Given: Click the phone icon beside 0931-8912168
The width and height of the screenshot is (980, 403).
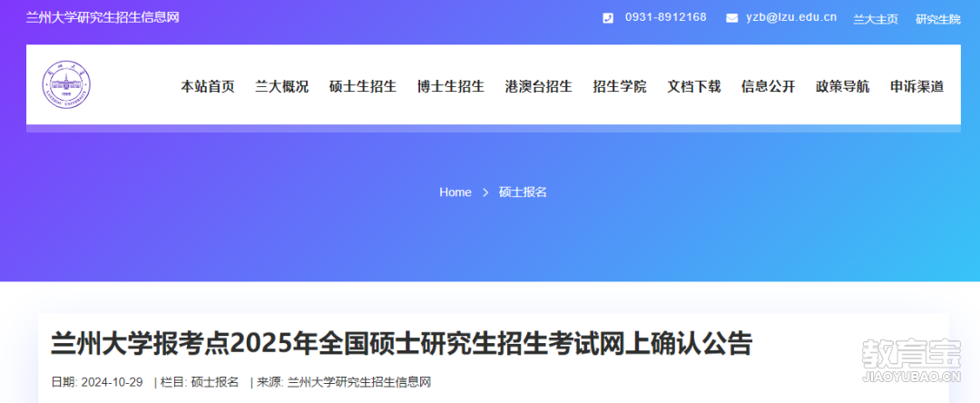Looking at the screenshot, I should tap(607, 18).
